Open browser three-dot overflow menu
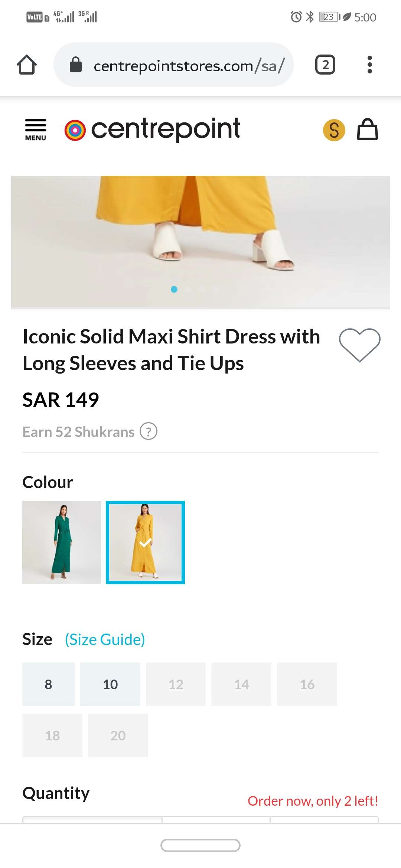Viewport: 401px width, 868px height. [369, 65]
